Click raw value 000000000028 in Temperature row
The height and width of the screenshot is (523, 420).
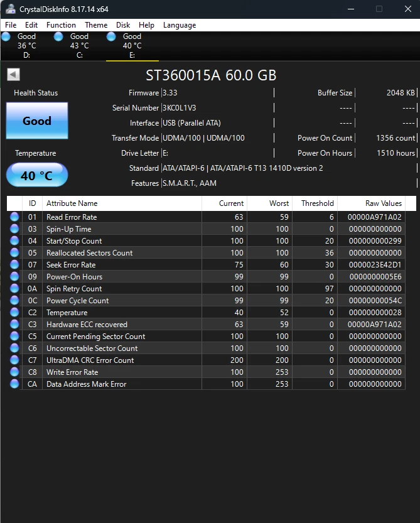[375, 313]
